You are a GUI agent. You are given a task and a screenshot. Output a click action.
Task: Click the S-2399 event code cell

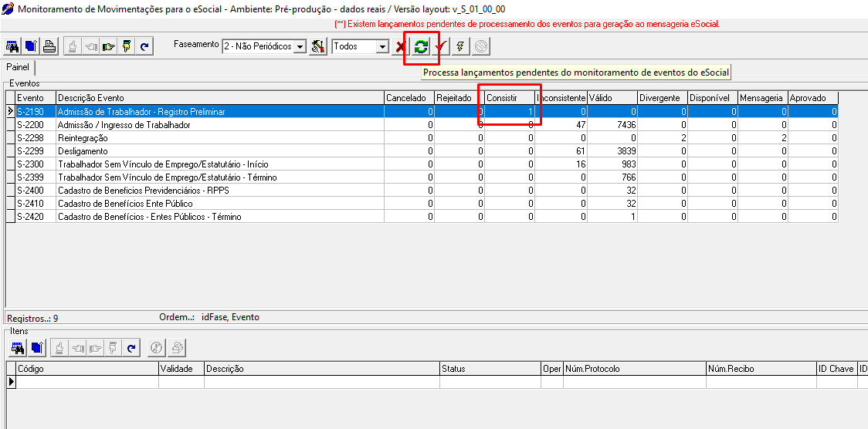tap(36, 177)
